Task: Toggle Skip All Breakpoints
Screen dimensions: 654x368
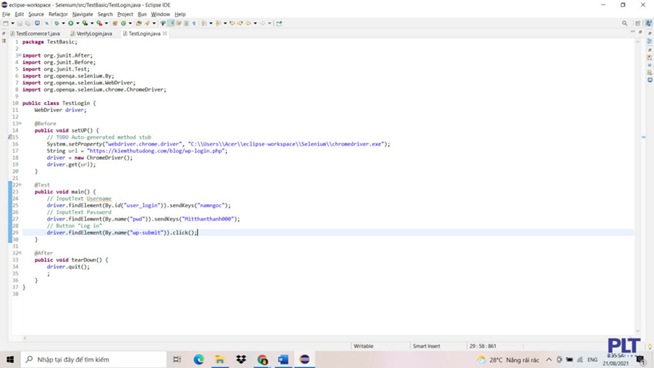Action: (47, 23)
